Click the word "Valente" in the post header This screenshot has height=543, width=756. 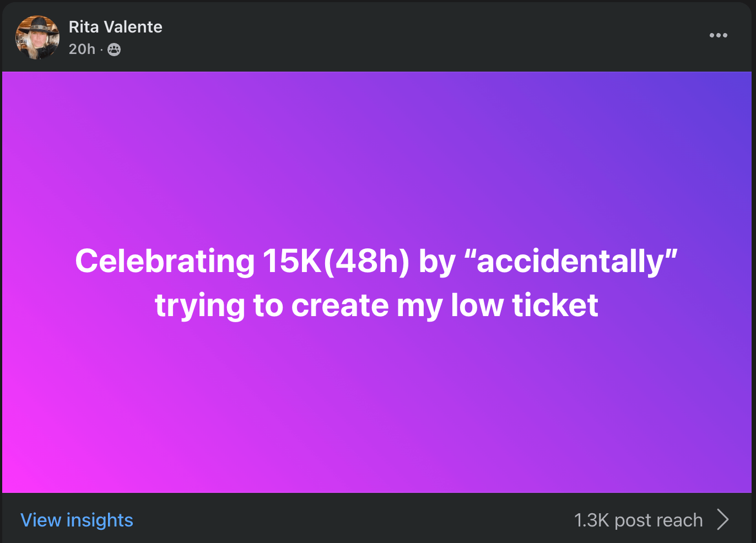(133, 27)
